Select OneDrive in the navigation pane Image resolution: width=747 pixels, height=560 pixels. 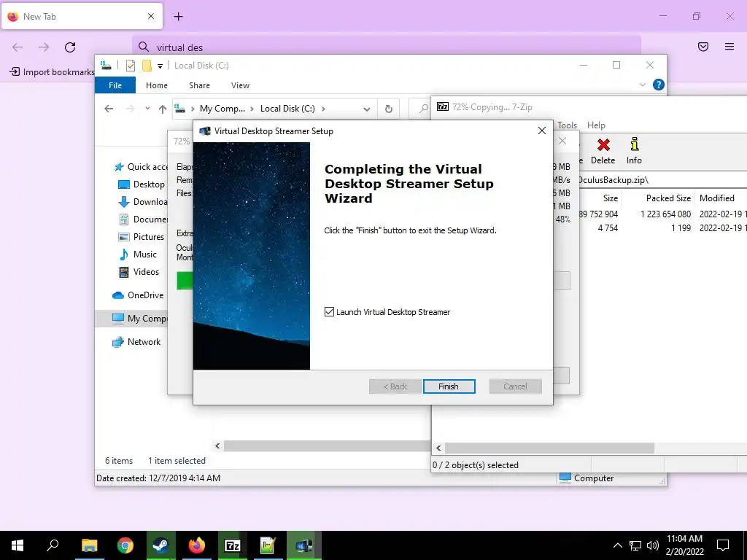(x=138, y=295)
